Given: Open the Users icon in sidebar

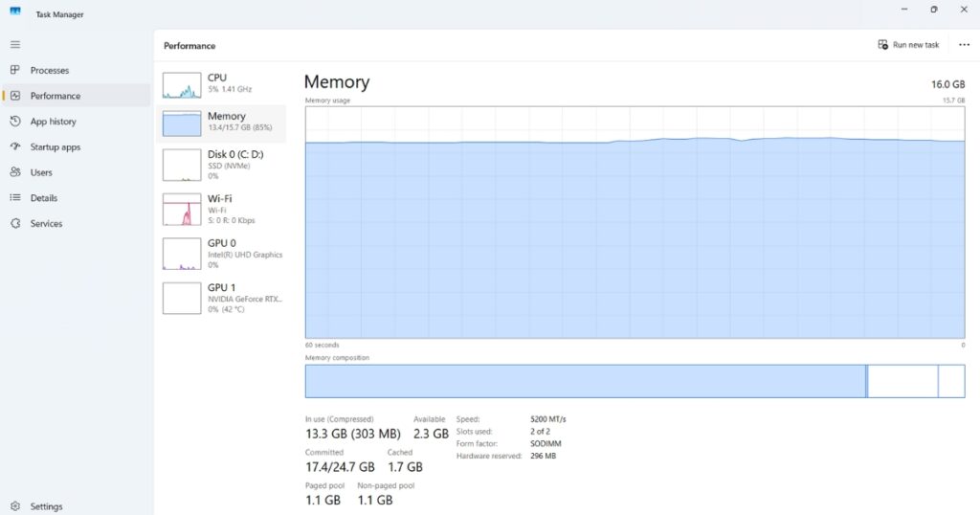Looking at the screenshot, I should [14, 172].
